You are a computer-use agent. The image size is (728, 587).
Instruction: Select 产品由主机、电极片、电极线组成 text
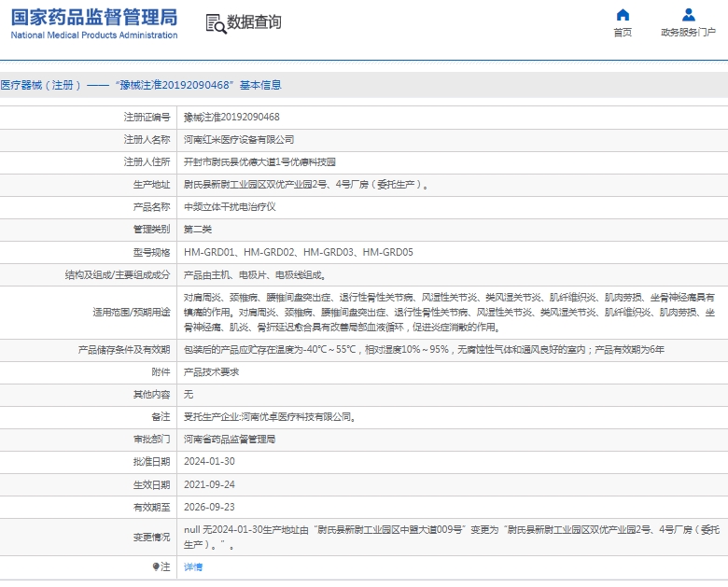click(x=255, y=275)
